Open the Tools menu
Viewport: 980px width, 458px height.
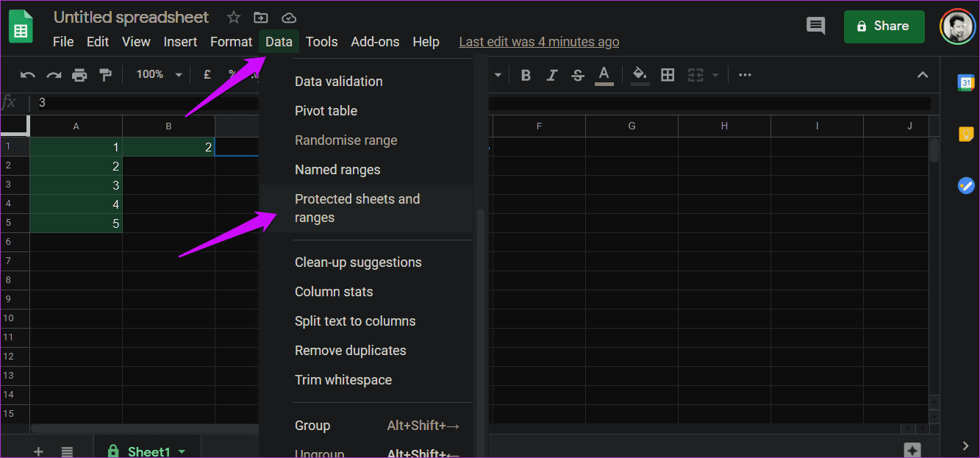322,42
